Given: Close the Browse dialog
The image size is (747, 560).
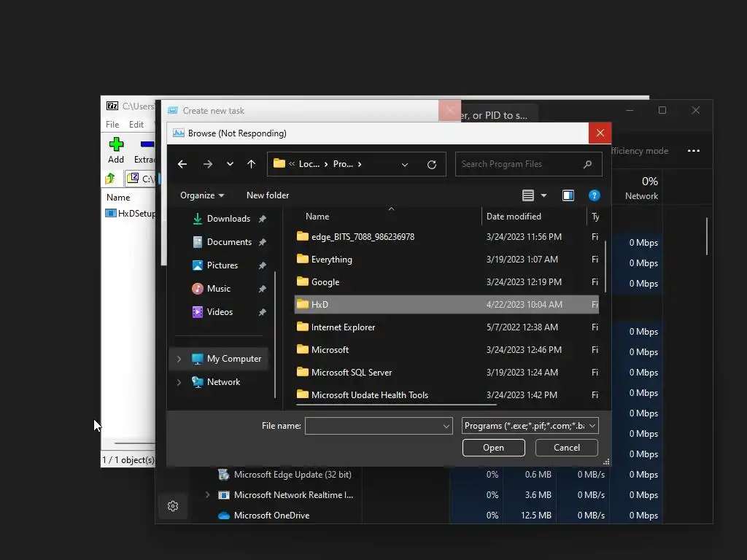Looking at the screenshot, I should point(600,133).
